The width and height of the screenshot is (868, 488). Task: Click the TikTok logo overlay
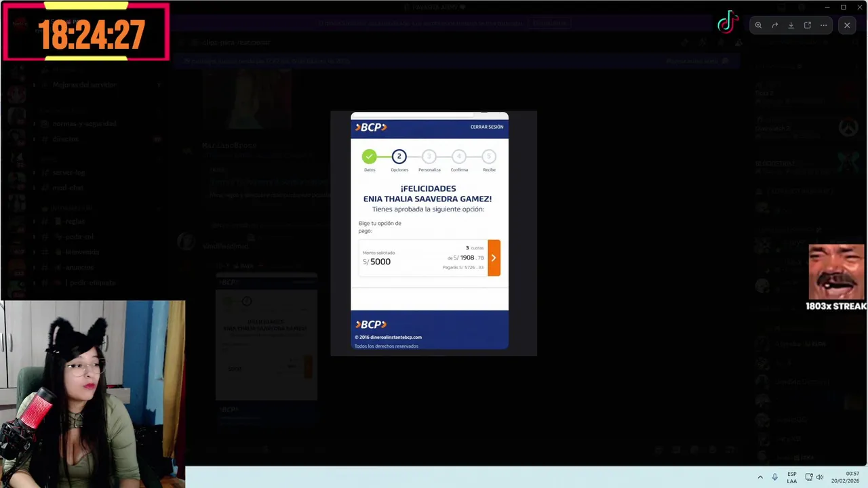(728, 22)
